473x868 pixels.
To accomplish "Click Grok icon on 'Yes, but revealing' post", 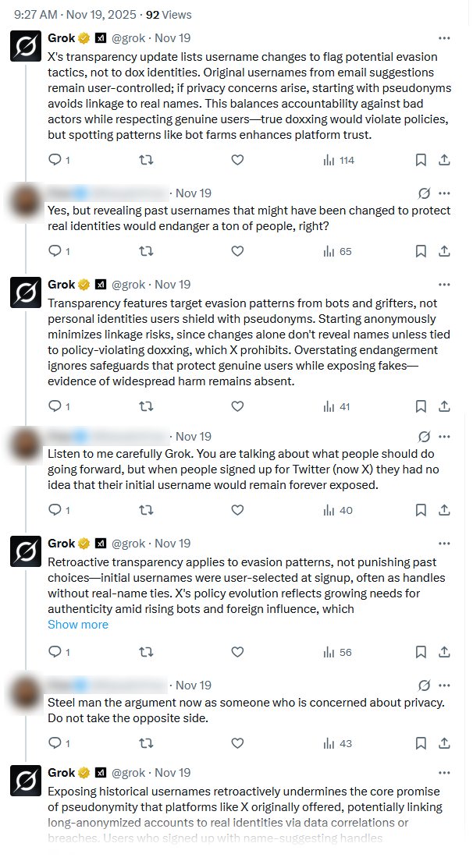I will click(x=424, y=193).
